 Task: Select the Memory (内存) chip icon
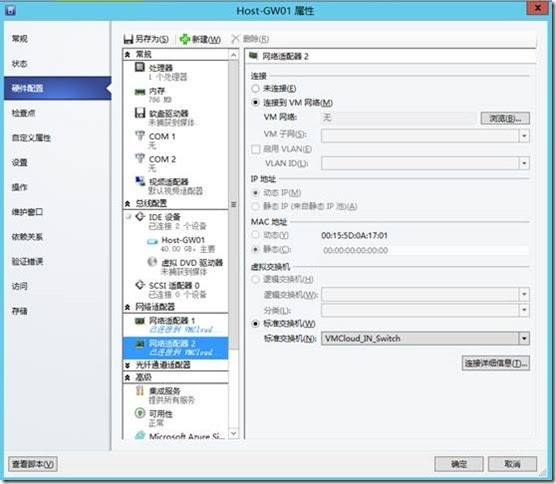[140, 92]
